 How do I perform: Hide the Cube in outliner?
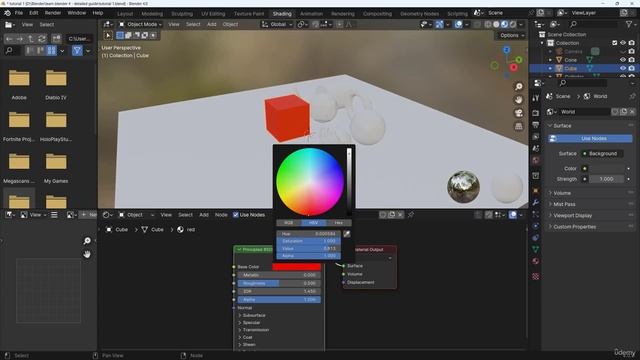[x=623, y=69]
